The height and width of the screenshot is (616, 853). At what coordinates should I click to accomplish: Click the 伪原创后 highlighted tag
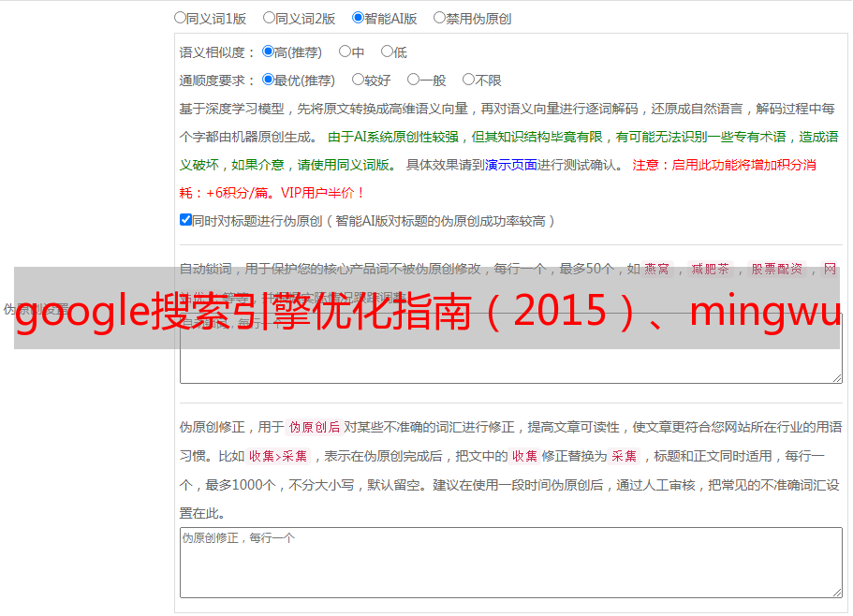(x=315, y=427)
